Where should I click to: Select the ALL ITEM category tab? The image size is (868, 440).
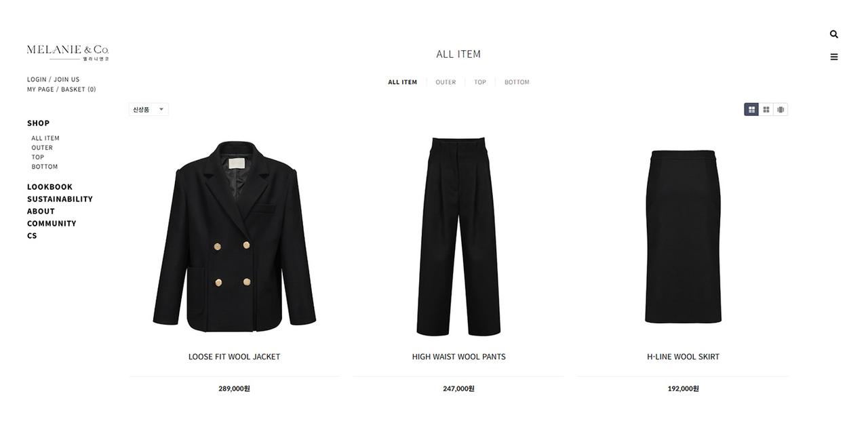point(403,82)
